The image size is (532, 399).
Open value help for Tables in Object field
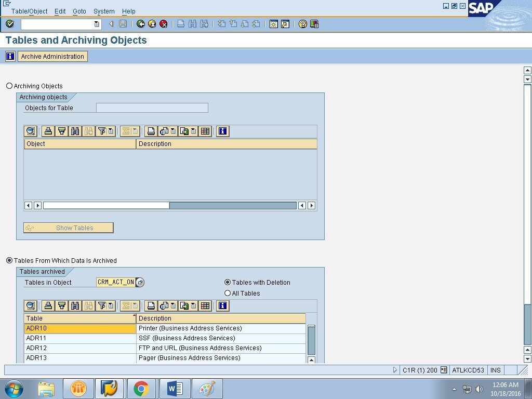pos(140,283)
